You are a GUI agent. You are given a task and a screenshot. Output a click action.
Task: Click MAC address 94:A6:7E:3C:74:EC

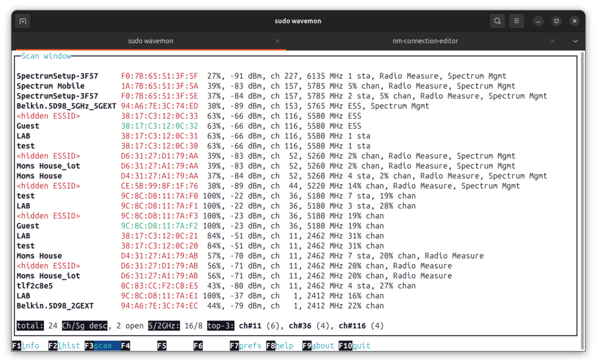tap(159, 306)
